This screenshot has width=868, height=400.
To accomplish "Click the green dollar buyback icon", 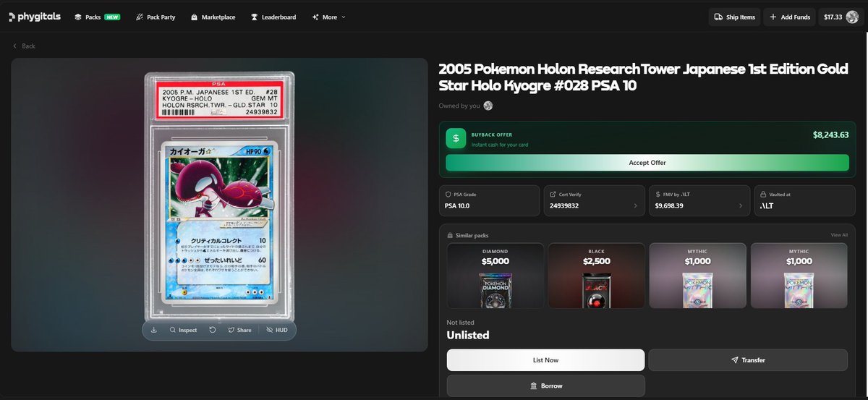I will [x=456, y=138].
